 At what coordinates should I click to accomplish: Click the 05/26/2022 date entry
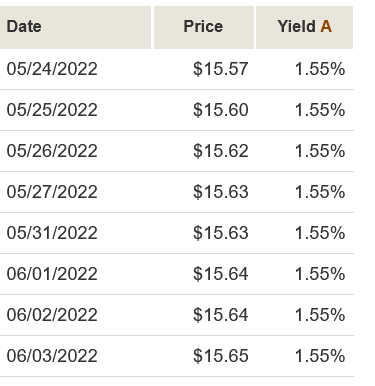[52, 151]
